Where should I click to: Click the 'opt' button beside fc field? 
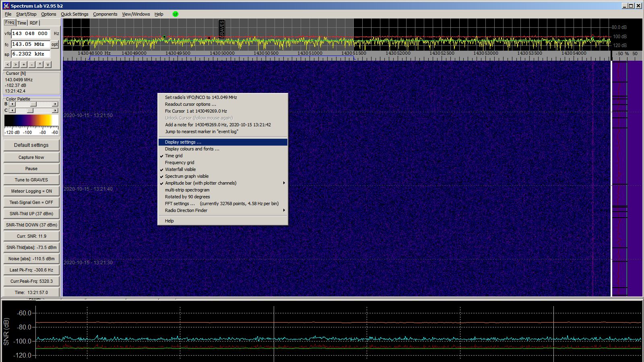click(54, 44)
